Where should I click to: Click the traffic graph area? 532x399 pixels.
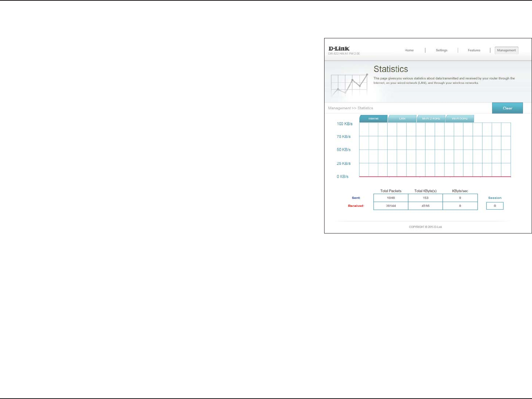[x=435, y=150]
